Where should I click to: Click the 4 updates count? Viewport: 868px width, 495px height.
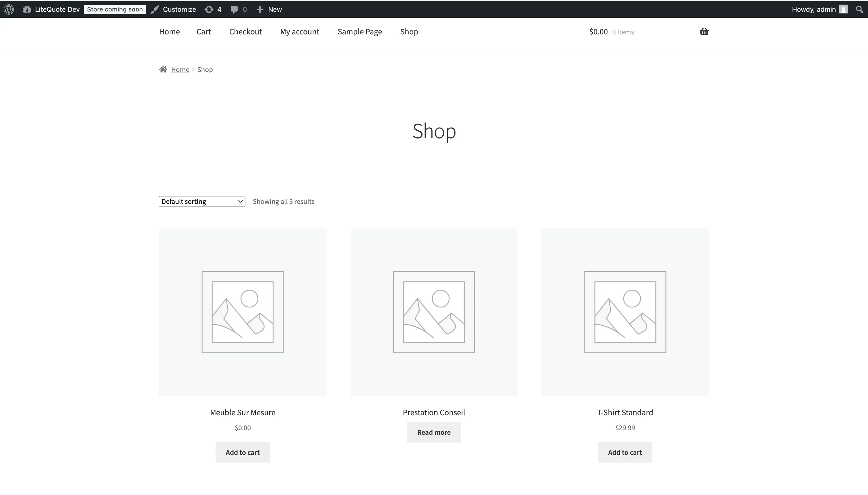coord(219,9)
